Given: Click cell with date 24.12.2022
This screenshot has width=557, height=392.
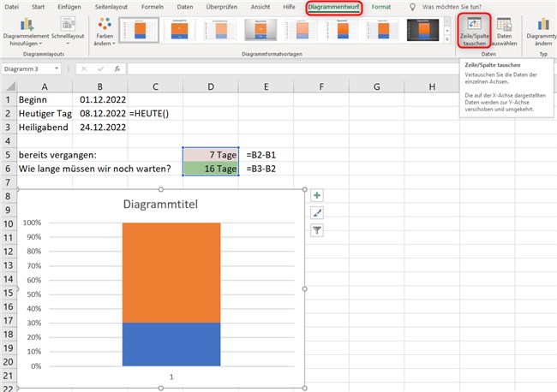Looking at the screenshot, I should pos(100,128).
